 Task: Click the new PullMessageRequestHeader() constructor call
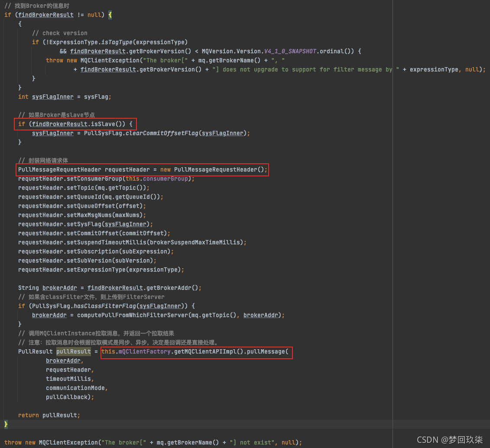[214, 169]
